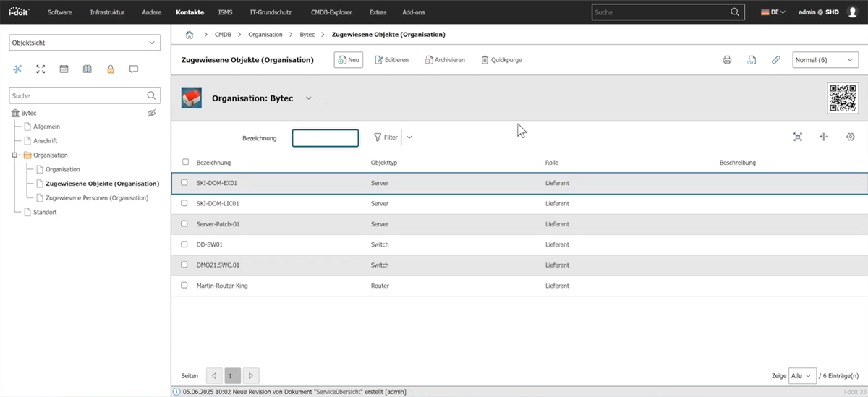Click the orange lock sidebar icon

(x=111, y=69)
